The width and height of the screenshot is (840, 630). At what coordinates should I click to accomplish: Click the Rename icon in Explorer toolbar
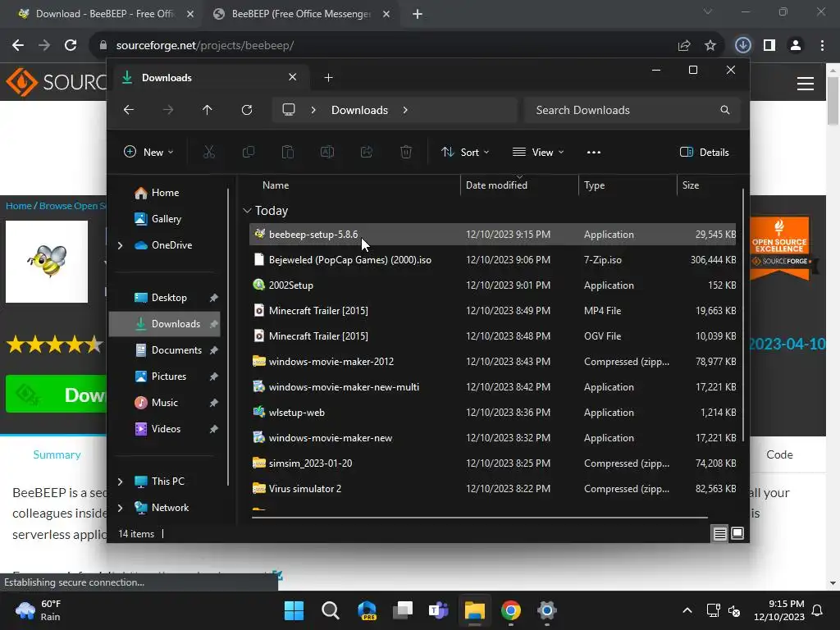[x=326, y=152]
